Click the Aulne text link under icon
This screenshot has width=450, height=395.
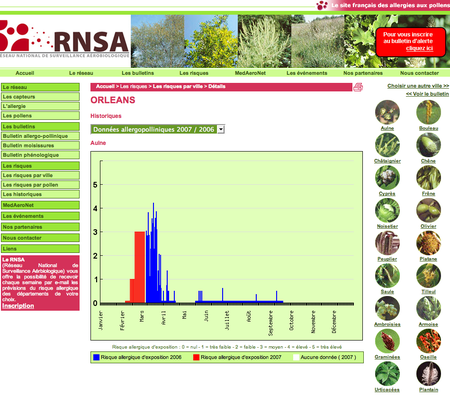pos(387,128)
